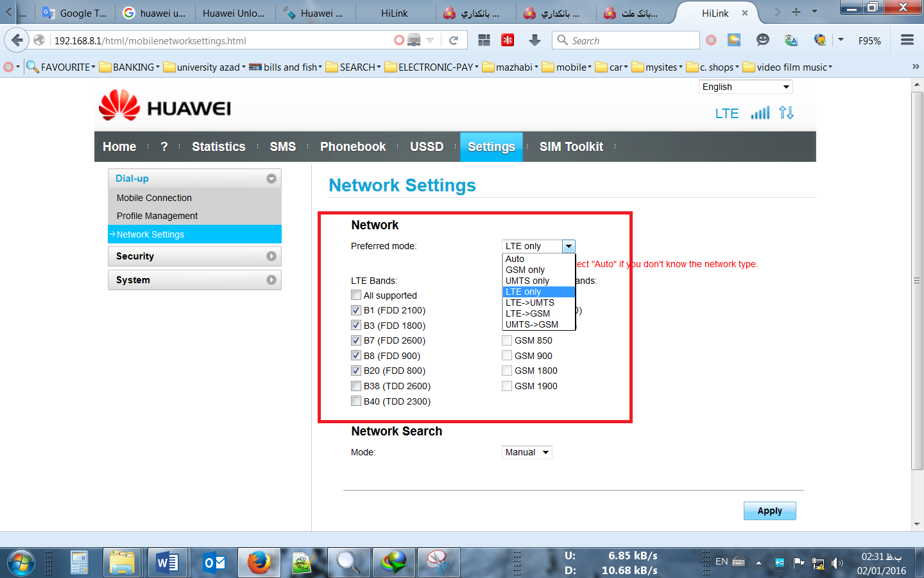Click the browser back arrow button
The height and width of the screenshot is (578, 924).
(17, 40)
